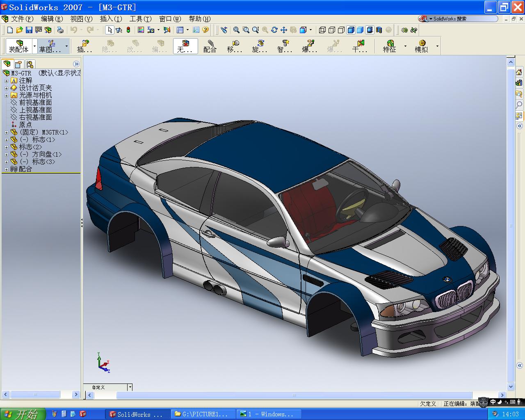This screenshot has width=525, height=420.
Task: Click the 3D sketch (草图...) toolbar button
Action: 50,46
